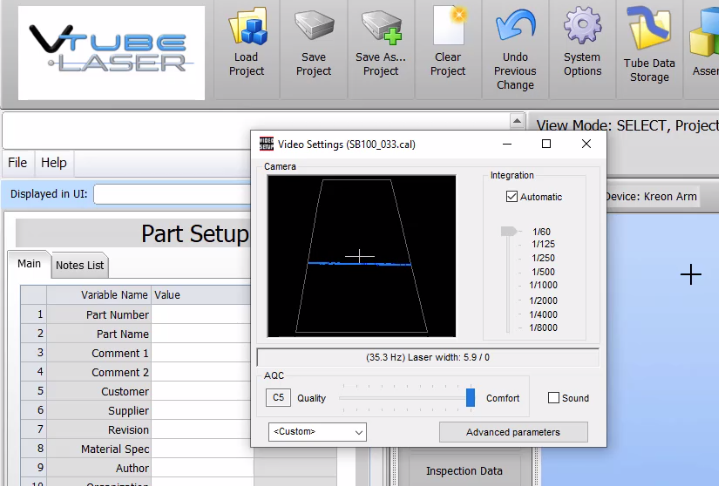Click the VTube Laser logo
719x486 pixels.
click(x=111, y=52)
